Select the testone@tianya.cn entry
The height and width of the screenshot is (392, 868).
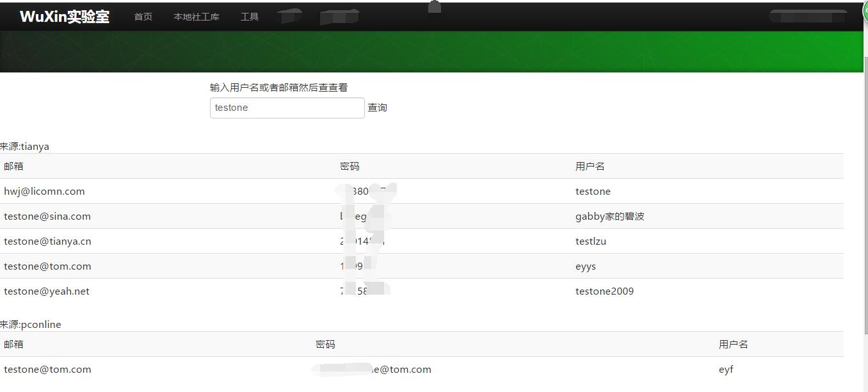[x=47, y=241]
